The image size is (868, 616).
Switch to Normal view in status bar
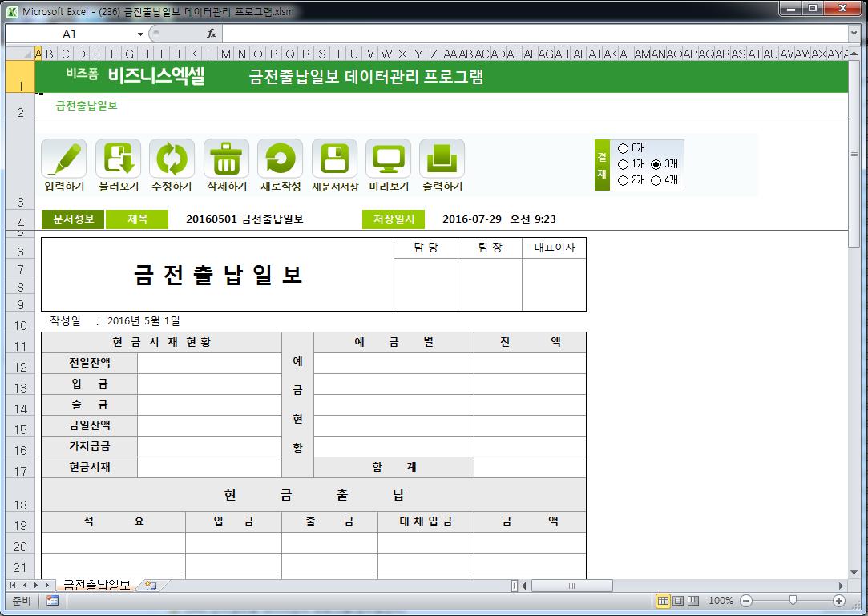(662, 601)
